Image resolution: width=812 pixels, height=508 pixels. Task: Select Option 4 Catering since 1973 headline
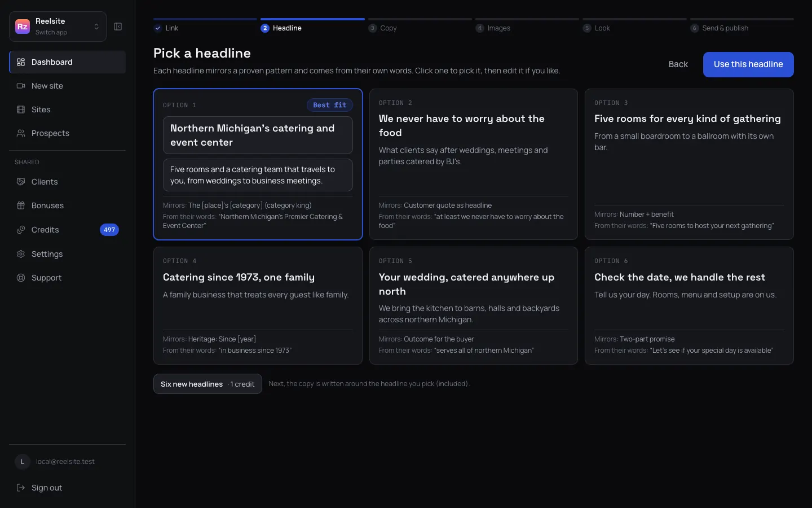click(x=258, y=305)
